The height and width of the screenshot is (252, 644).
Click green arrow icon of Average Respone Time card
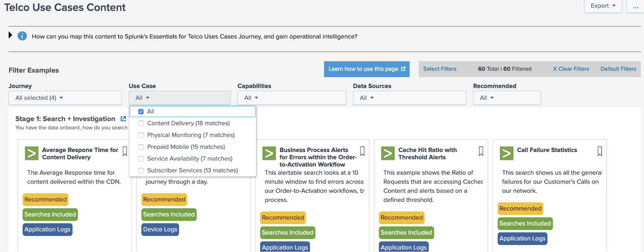tap(32, 153)
